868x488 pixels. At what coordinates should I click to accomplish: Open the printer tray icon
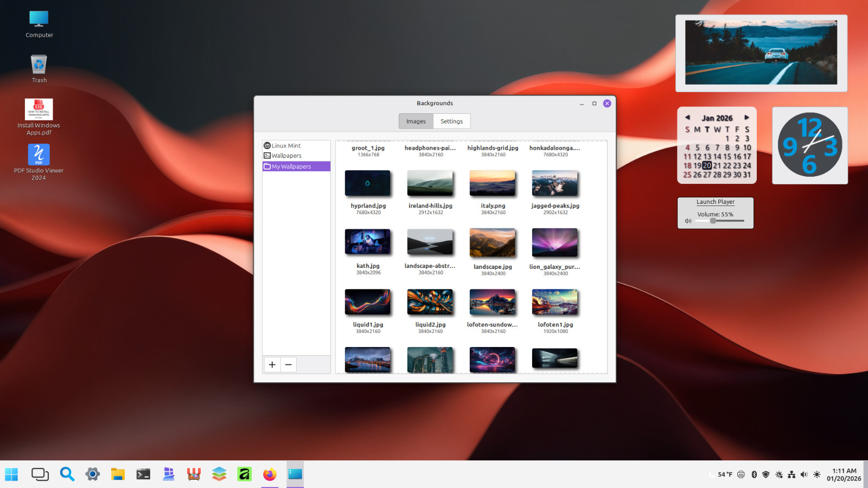coord(741,474)
